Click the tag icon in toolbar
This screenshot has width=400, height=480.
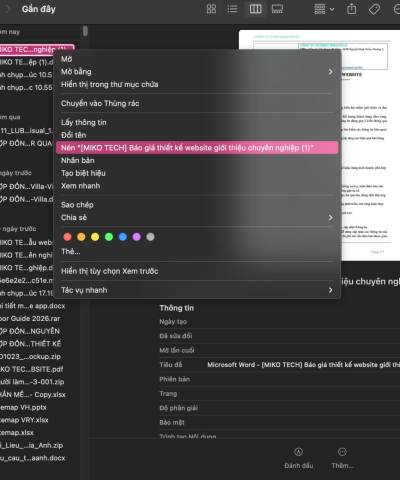[374, 9]
